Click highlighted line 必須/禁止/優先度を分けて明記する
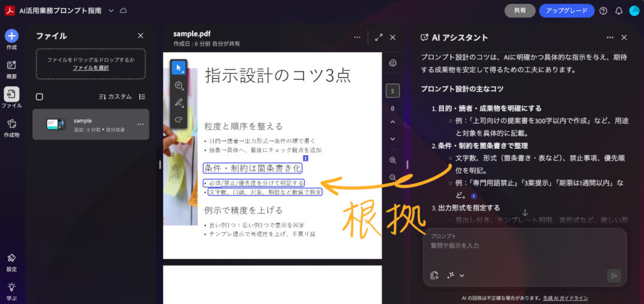 coord(254,183)
